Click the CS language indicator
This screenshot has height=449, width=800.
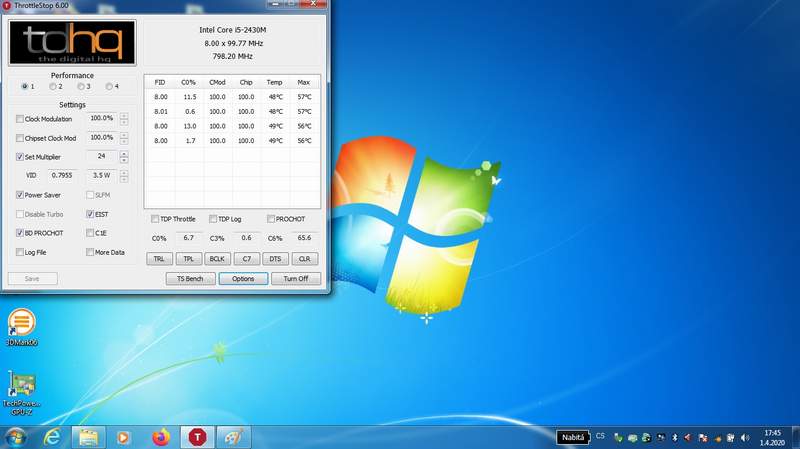pyautogui.click(x=600, y=436)
